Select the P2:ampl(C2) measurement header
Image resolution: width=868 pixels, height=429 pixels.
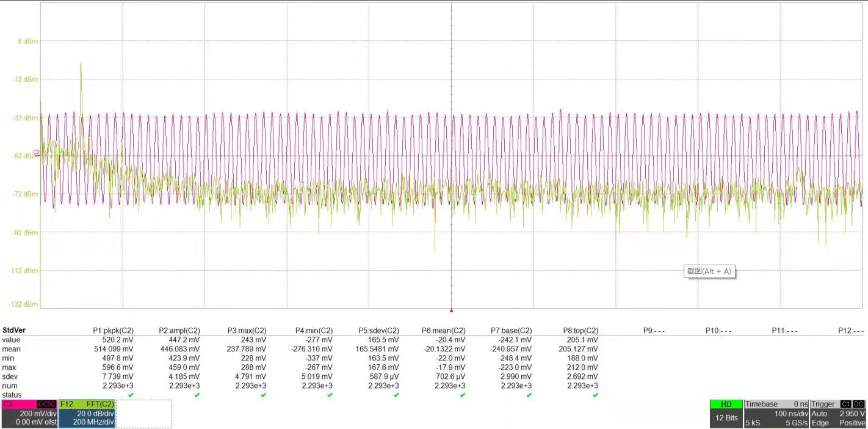click(x=179, y=331)
